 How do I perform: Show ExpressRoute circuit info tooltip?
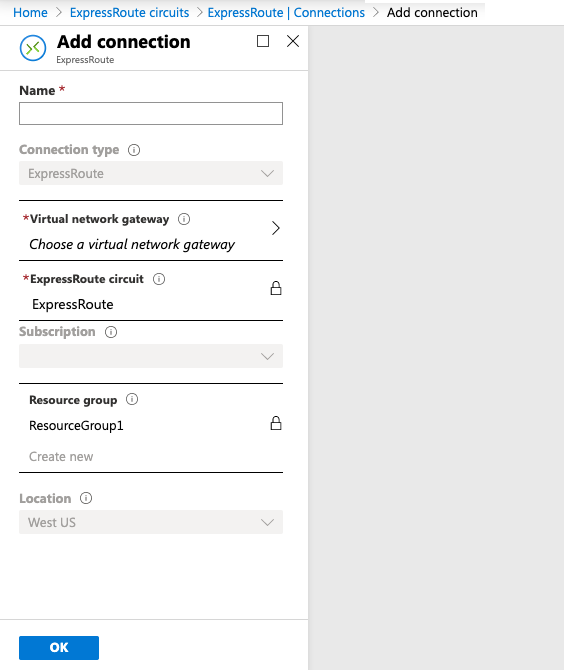tap(159, 279)
